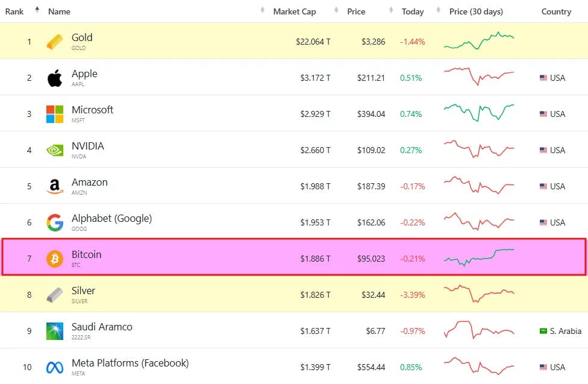The width and height of the screenshot is (588, 384).
Task: Click the S. Arabia country label
Action: coord(566,331)
